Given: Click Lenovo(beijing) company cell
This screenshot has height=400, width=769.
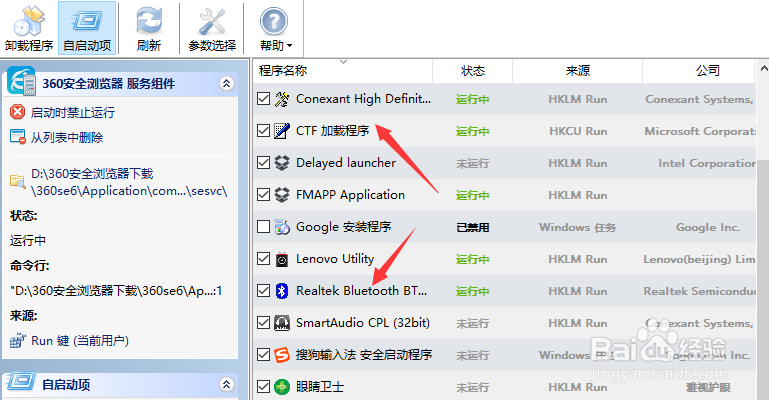Looking at the screenshot, I should pyautogui.click(x=699, y=259).
